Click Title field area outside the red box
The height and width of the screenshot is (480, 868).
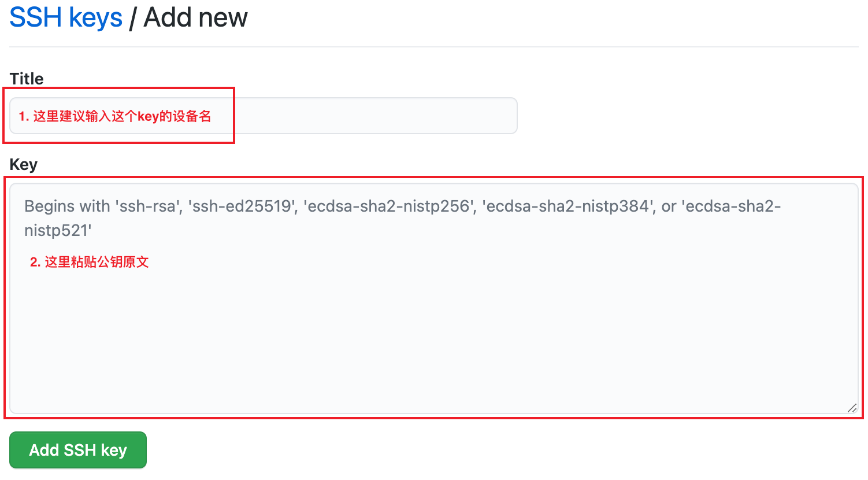click(376, 116)
